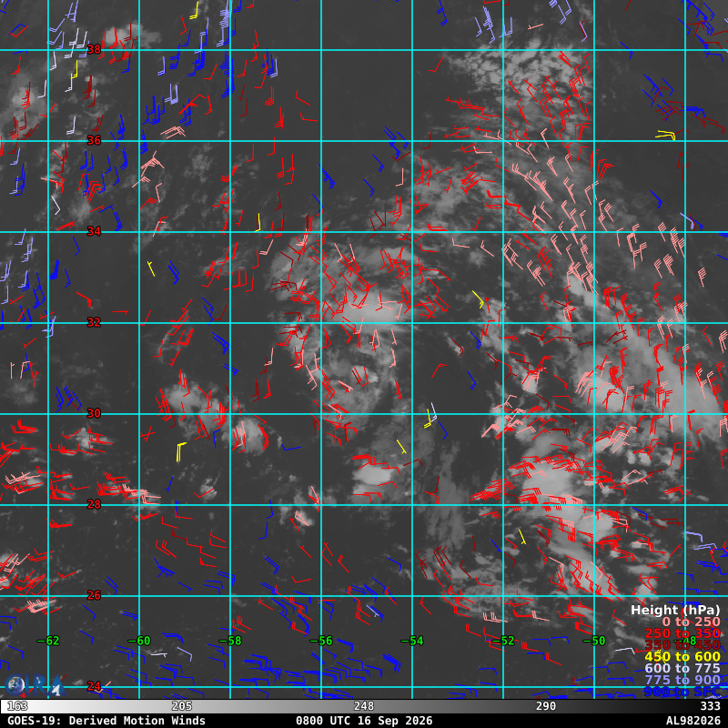728x728 pixels.
Task: Click the CIRA logo in the corner
Action: (x=35, y=685)
